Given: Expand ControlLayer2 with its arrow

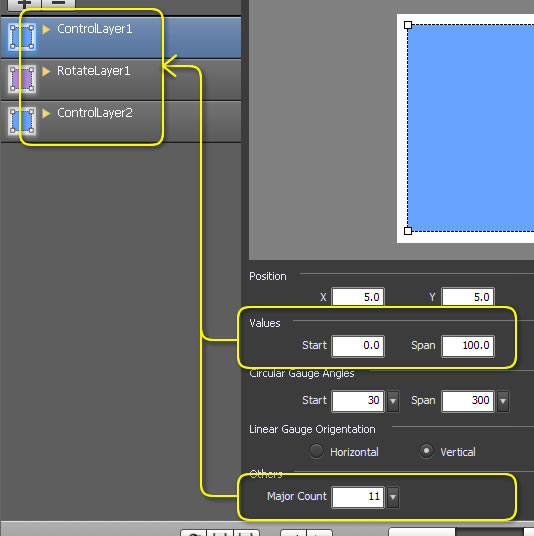Looking at the screenshot, I should (x=46, y=113).
